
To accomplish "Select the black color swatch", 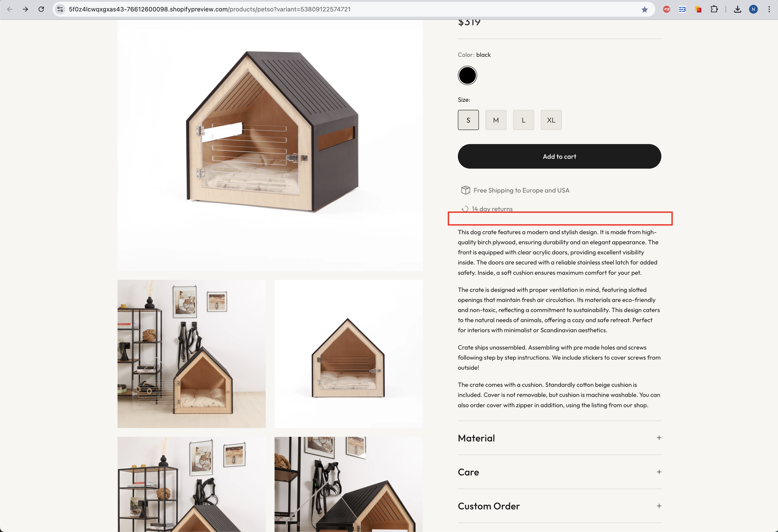I will pos(467,75).
